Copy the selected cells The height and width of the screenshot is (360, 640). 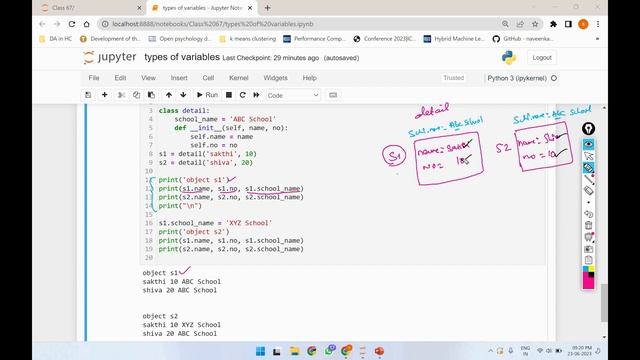click(136, 95)
